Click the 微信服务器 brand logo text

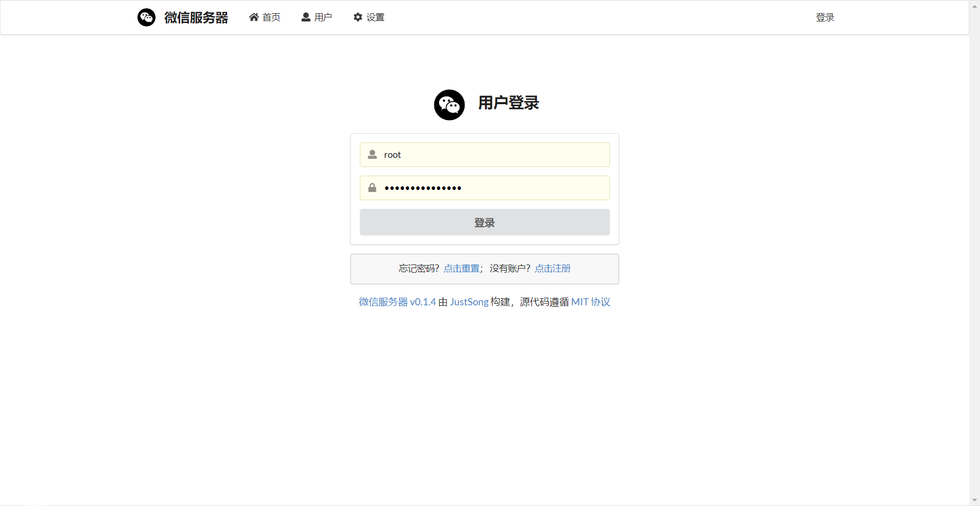[x=196, y=17]
